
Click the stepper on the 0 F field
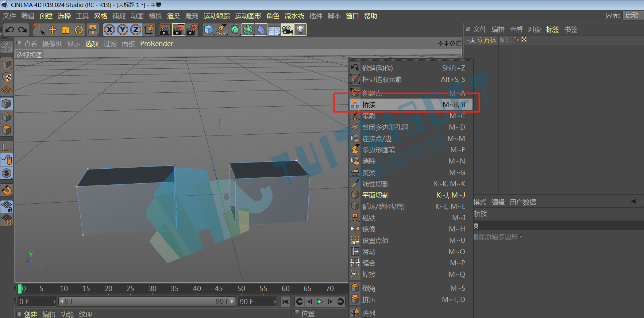pyautogui.click(x=55, y=302)
